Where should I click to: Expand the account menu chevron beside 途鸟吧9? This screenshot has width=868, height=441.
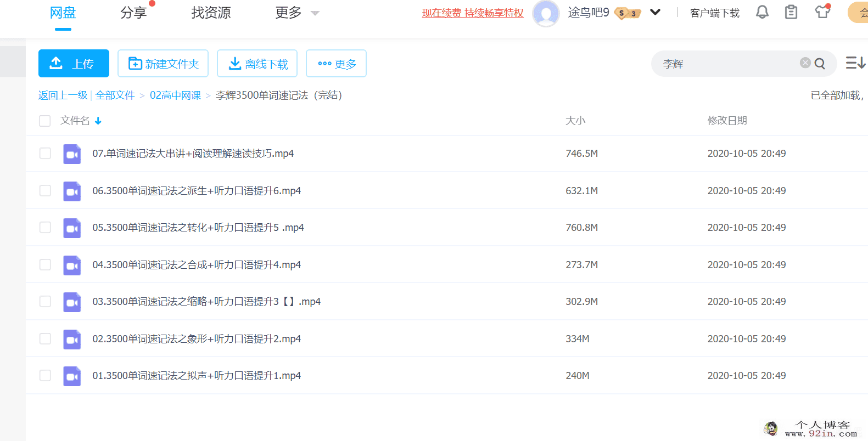click(x=655, y=12)
